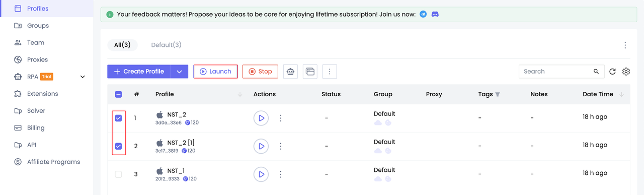Open the tab bar three-dot menu
Screen dimensions: 644x195
pyautogui.click(x=625, y=45)
